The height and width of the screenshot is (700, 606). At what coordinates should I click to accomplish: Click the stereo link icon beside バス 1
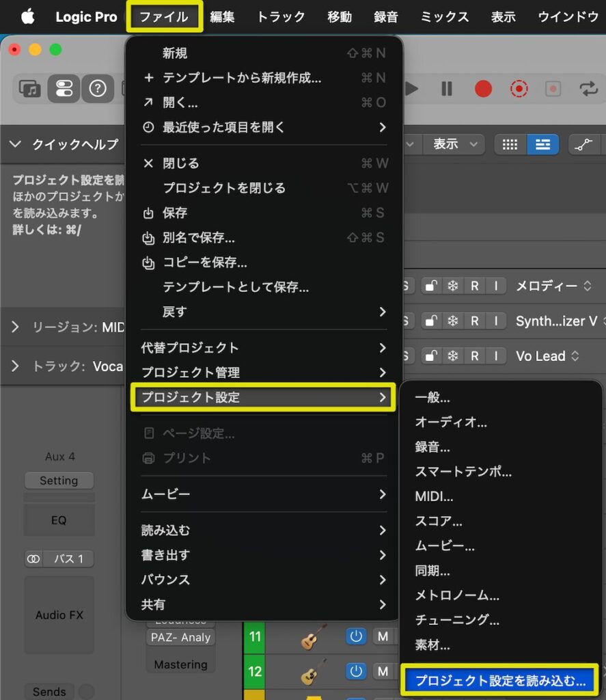point(33,559)
